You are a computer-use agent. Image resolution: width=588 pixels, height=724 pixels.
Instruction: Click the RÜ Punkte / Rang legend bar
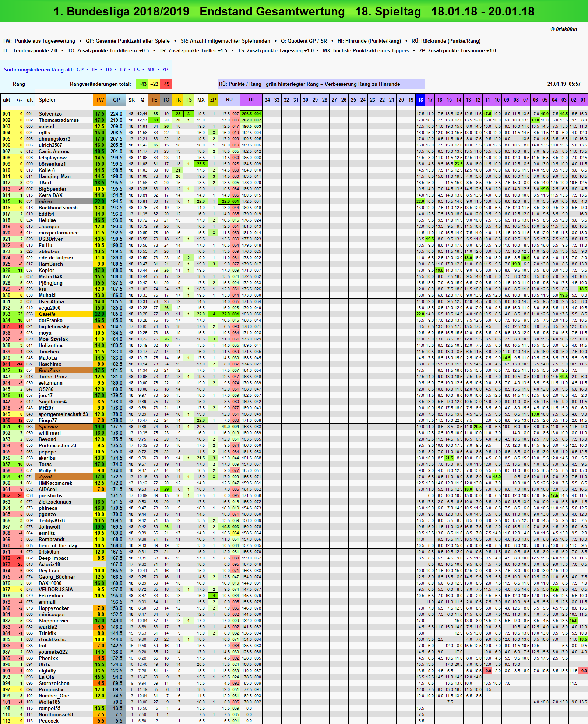[x=321, y=84]
